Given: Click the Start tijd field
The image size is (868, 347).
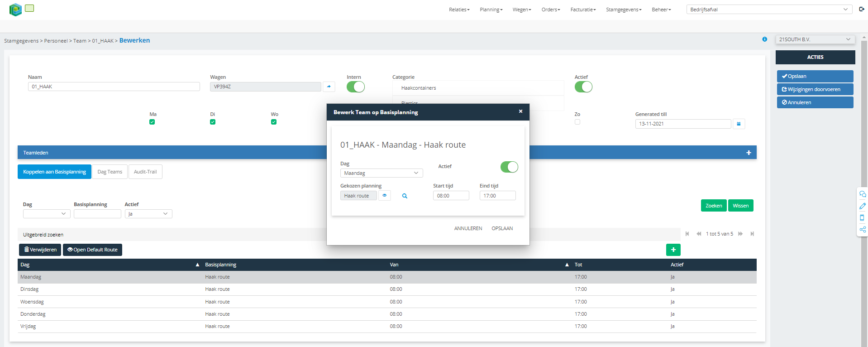Looking at the screenshot, I should 451,196.
